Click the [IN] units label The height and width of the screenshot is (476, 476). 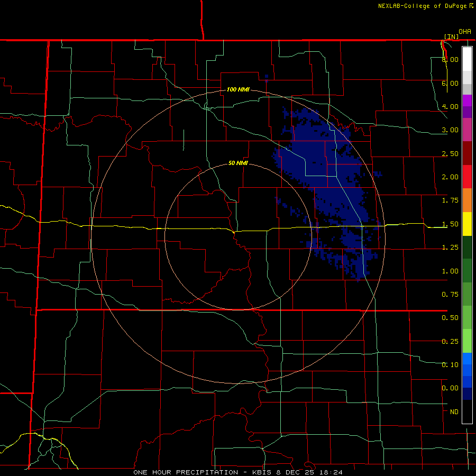tap(451, 36)
